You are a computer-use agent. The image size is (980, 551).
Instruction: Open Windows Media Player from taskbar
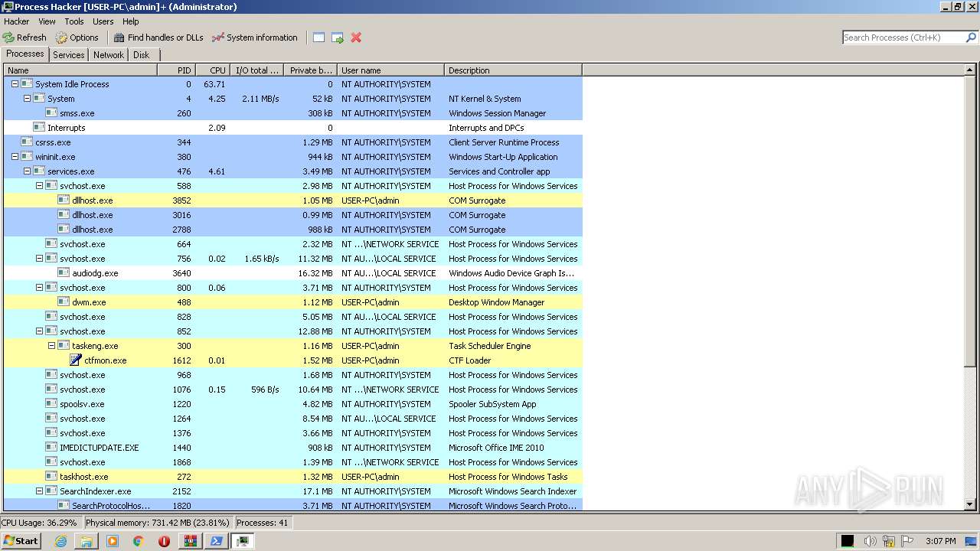113,541
